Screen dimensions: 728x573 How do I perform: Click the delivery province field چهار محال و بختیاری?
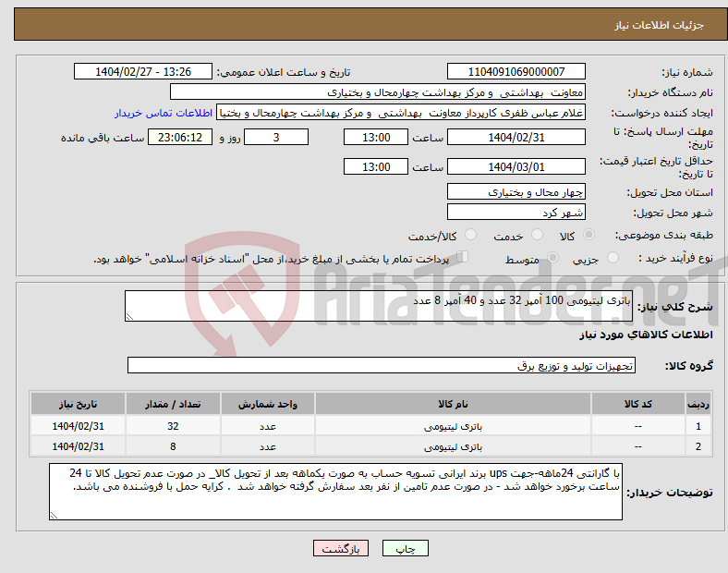516,192
